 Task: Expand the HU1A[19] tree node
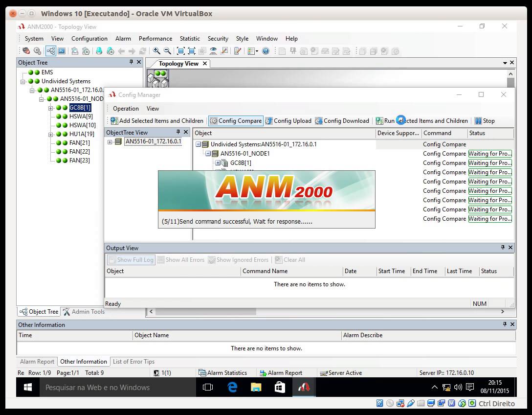[50, 135]
